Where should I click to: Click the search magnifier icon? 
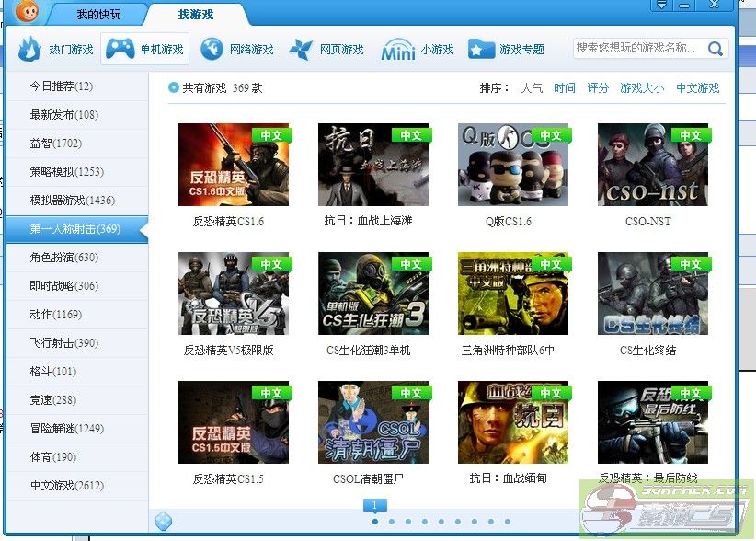[x=716, y=48]
